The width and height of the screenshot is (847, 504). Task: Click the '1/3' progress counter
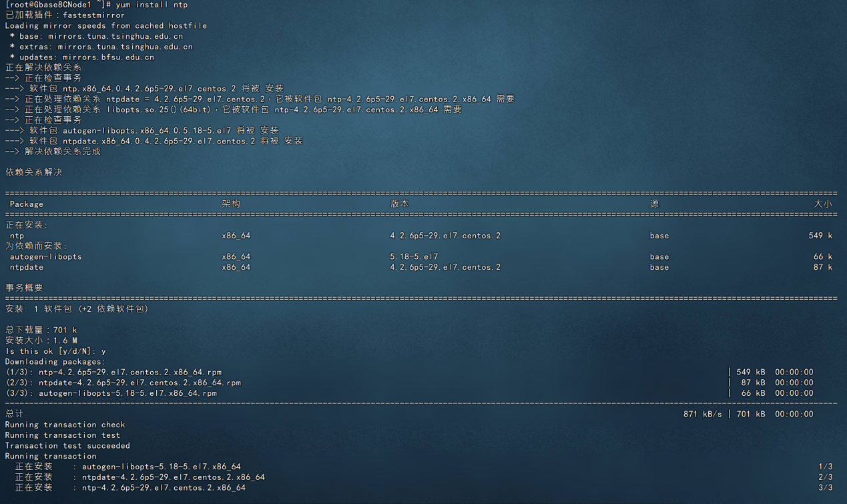click(x=825, y=467)
